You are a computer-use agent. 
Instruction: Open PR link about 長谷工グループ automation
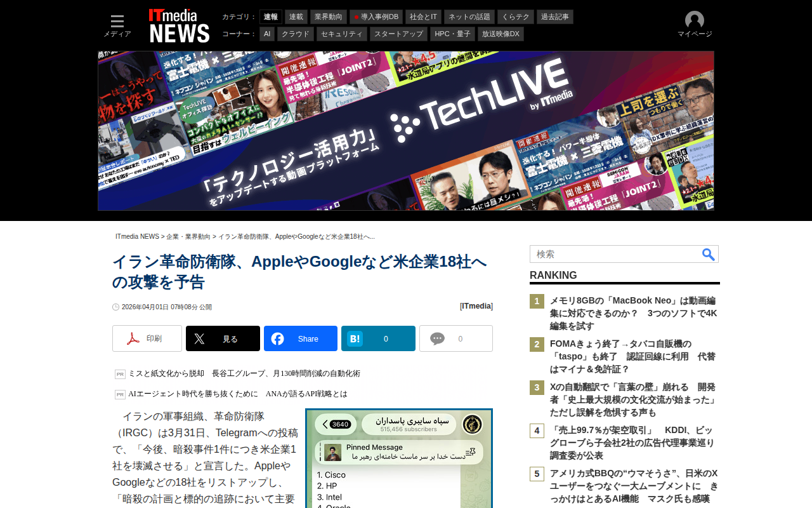click(x=244, y=373)
